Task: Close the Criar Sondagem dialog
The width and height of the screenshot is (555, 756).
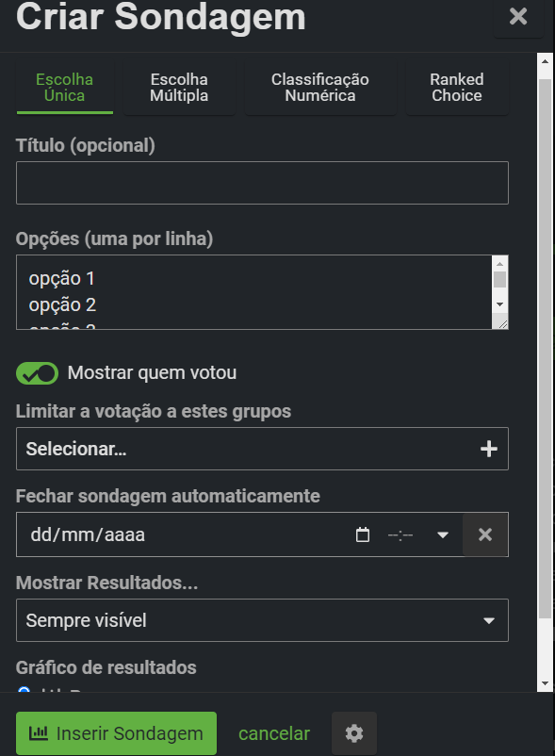Action: click(x=518, y=16)
